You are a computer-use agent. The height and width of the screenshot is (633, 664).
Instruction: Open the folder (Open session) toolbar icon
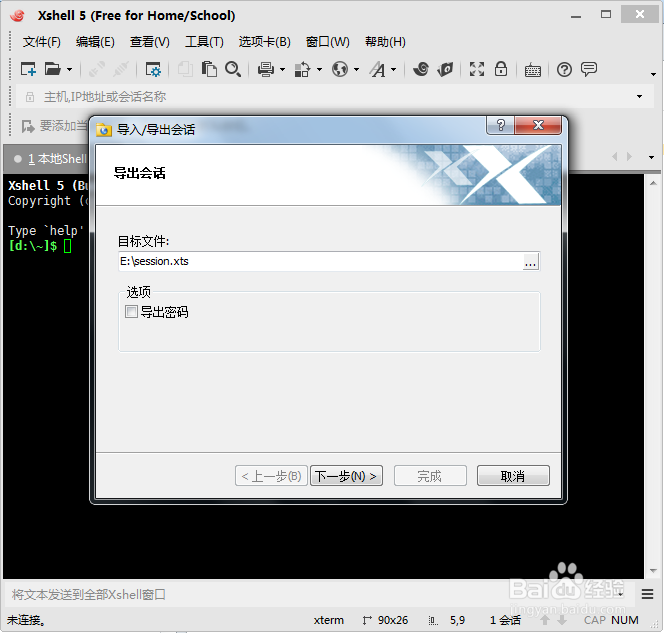(53, 69)
